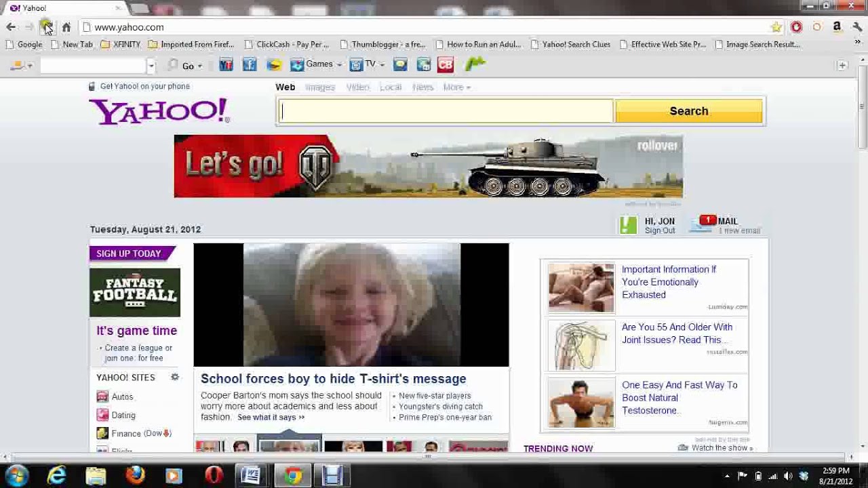Open Microsoft Word from the taskbar
Viewport: 868px width, 488px height.
point(251,475)
